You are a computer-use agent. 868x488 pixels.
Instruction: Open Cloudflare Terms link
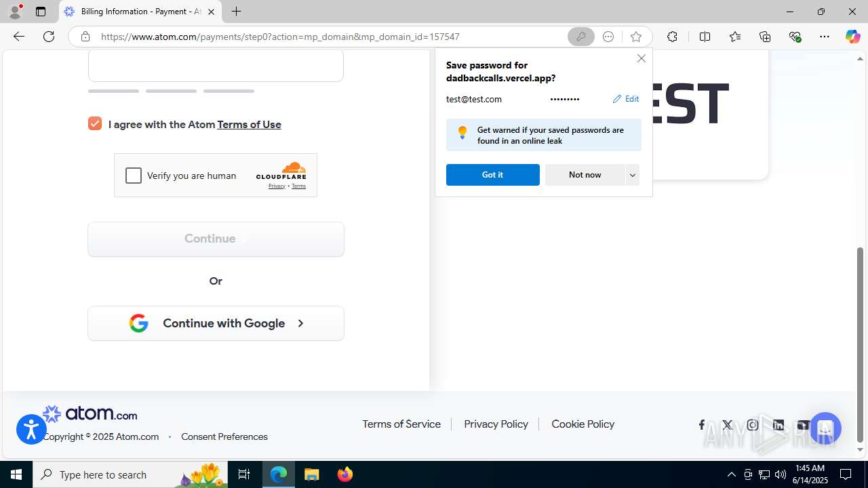point(298,186)
